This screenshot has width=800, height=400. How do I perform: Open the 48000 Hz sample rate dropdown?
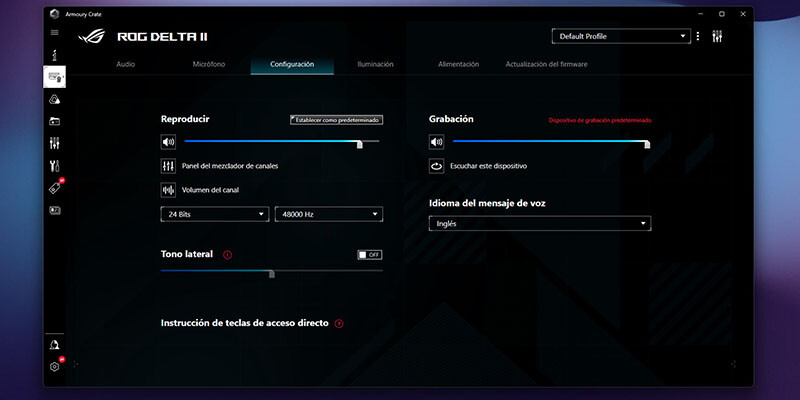(329, 214)
